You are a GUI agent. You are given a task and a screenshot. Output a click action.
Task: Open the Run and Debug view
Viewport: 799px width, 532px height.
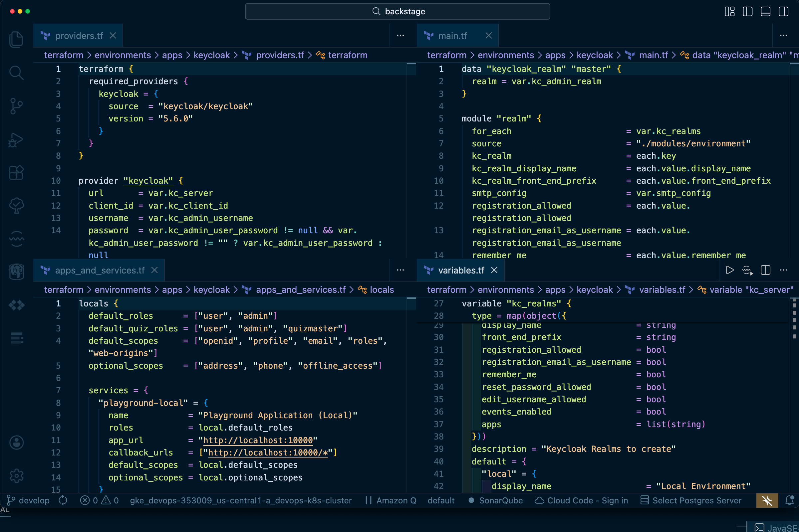pyautogui.click(x=16, y=139)
